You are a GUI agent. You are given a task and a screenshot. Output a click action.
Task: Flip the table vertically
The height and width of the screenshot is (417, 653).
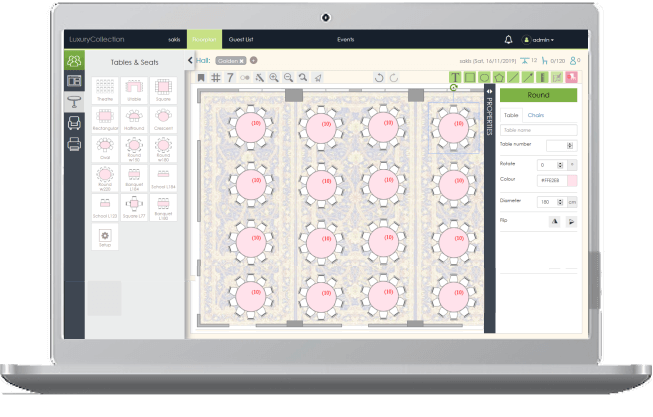click(x=571, y=222)
